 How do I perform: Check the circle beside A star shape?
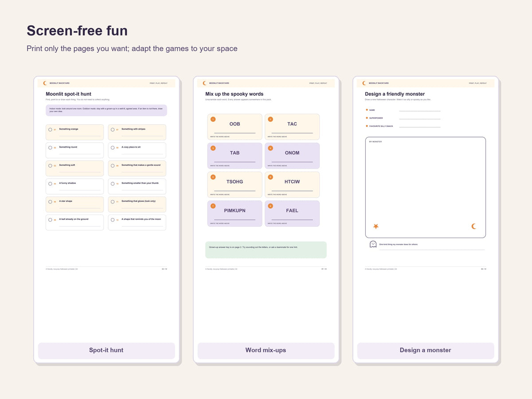coord(50,202)
